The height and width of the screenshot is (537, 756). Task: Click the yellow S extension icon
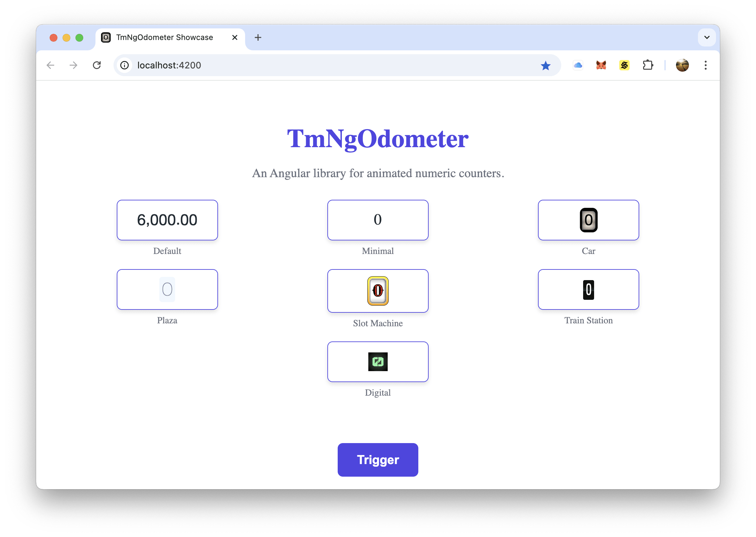(624, 65)
